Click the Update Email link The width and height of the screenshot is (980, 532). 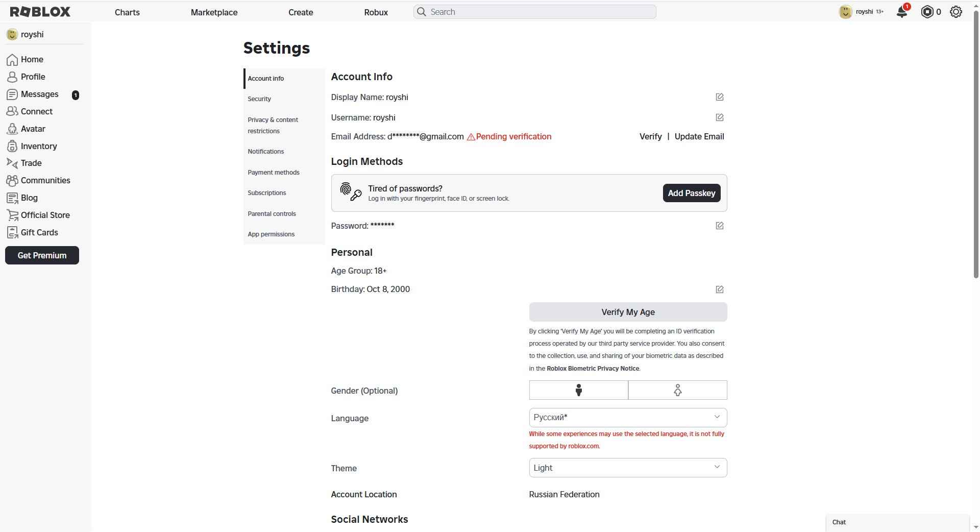(699, 136)
